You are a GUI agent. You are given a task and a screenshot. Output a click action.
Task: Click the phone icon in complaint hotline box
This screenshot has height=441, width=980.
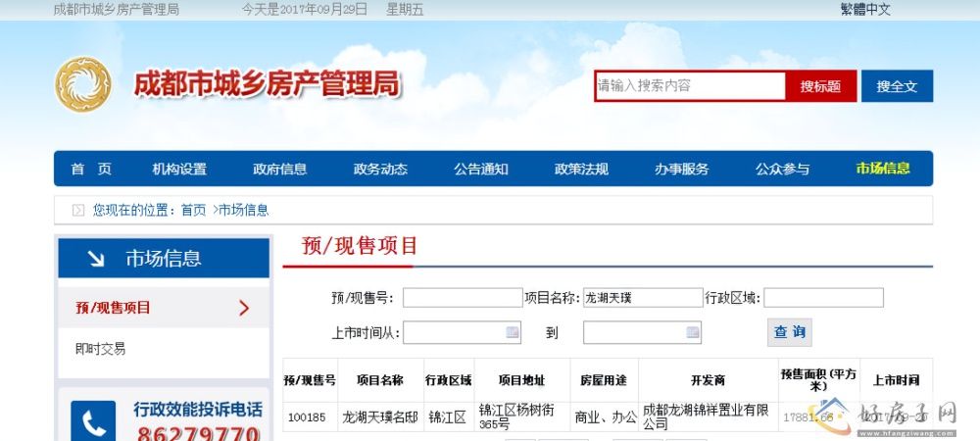point(94,422)
